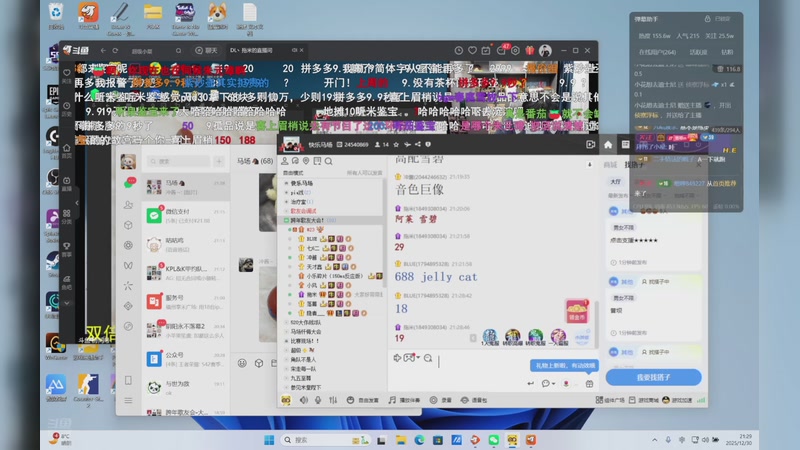Image resolution: width=800 pixels, height=450 pixels.
Task: Open the red gift box icon in Douyu header
Action: click(x=530, y=51)
